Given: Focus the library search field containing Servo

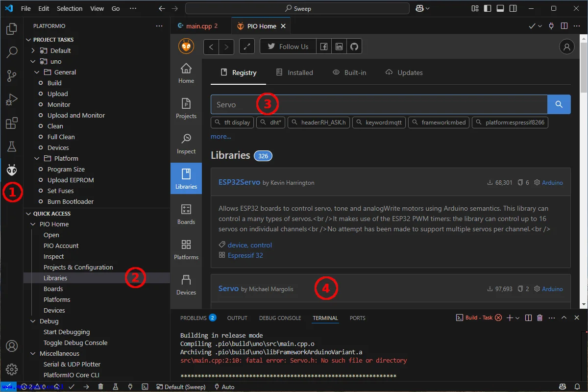Looking at the screenshot, I should pos(379,104).
